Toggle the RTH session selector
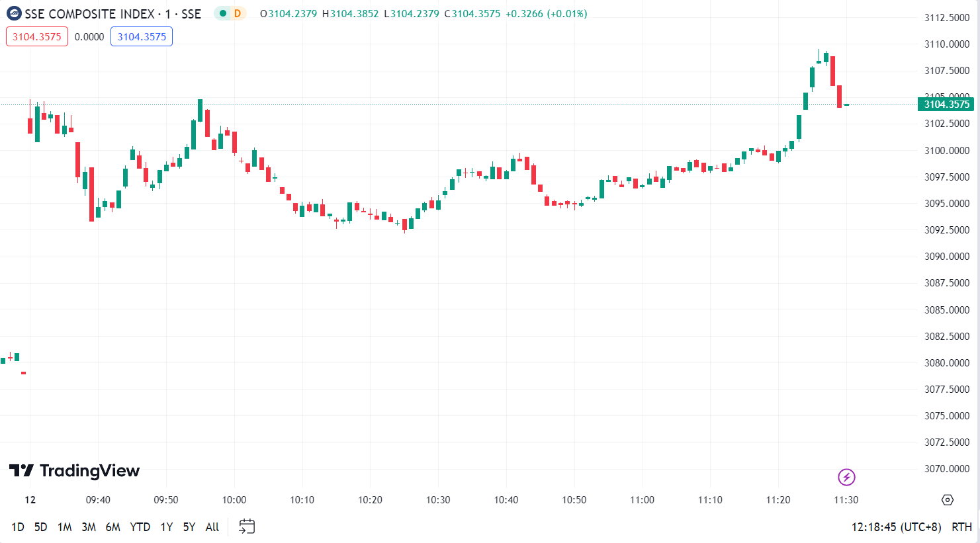980x543 pixels. (961, 527)
